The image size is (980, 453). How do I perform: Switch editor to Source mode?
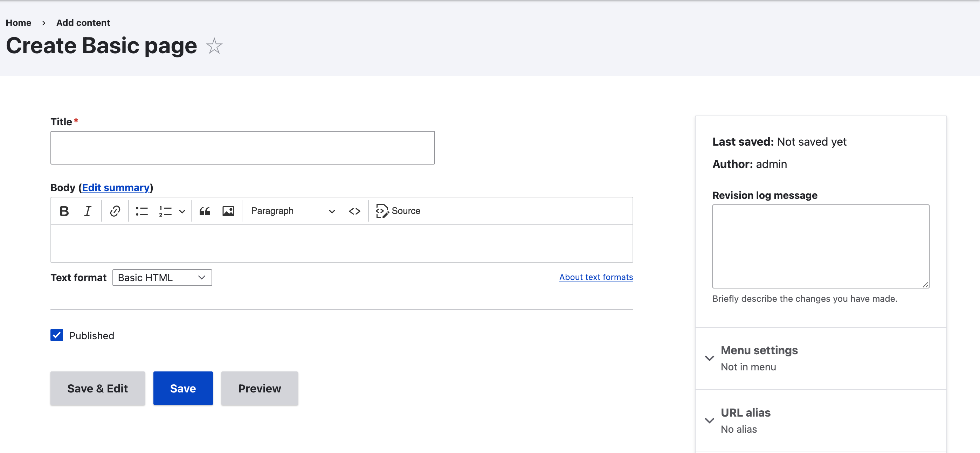[x=398, y=211]
